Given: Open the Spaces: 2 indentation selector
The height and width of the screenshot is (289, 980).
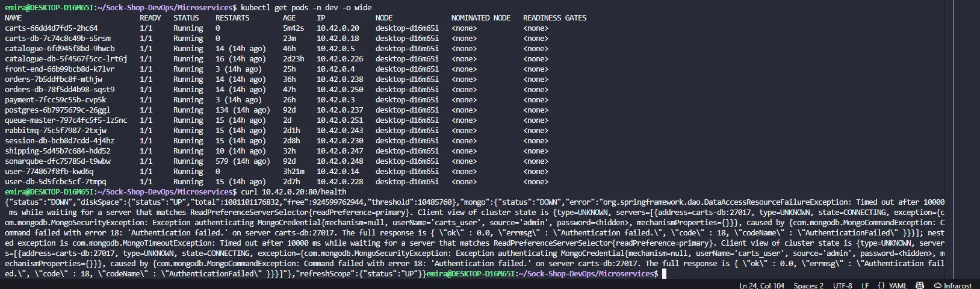Looking at the screenshot, I should [808, 285].
